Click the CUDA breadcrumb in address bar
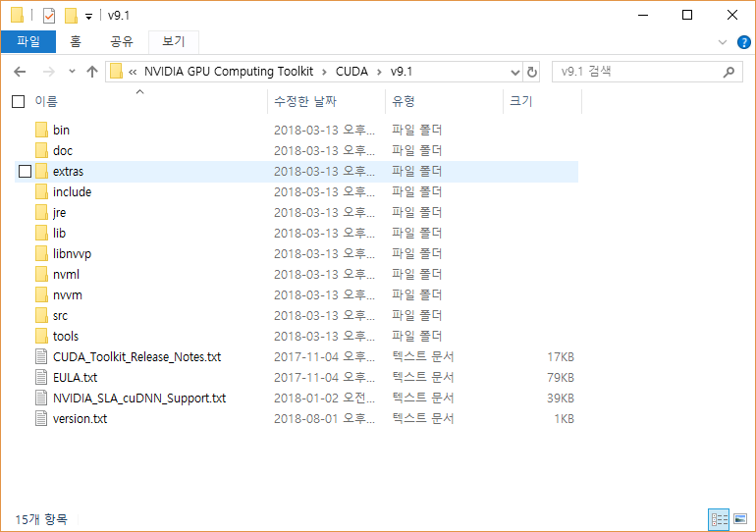The height and width of the screenshot is (532, 756). click(351, 72)
